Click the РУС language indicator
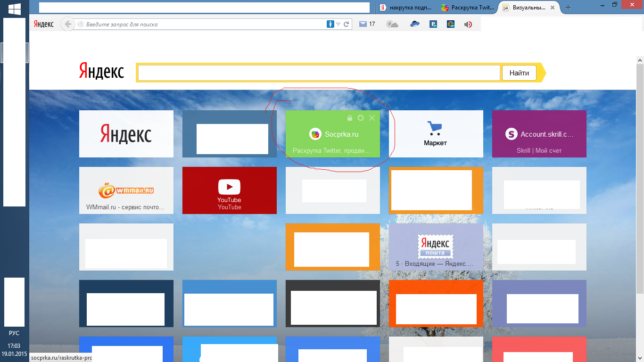644x362 pixels. pos(14,333)
